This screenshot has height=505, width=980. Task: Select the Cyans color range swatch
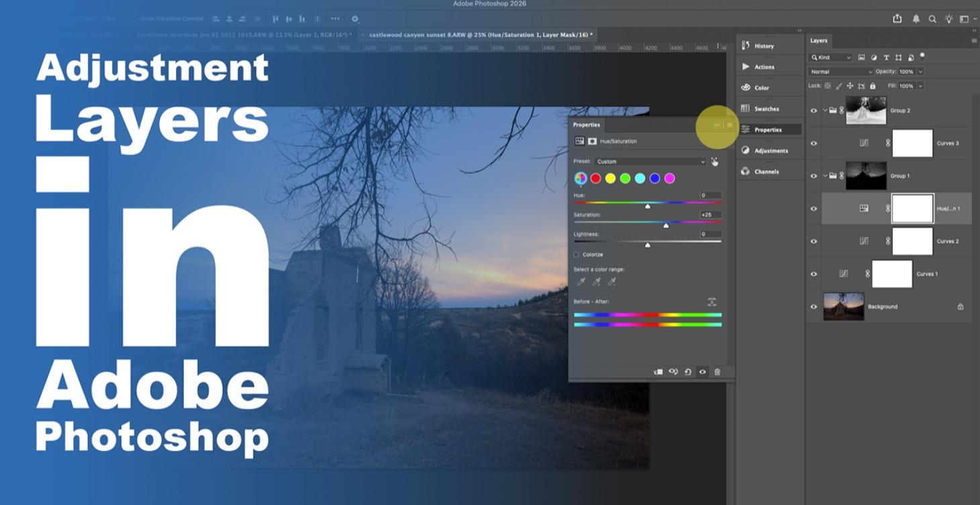pyautogui.click(x=640, y=178)
